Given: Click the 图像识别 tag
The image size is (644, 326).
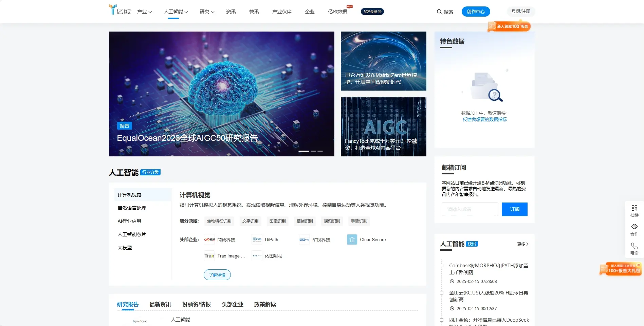Looking at the screenshot, I should (x=278, y=221).
